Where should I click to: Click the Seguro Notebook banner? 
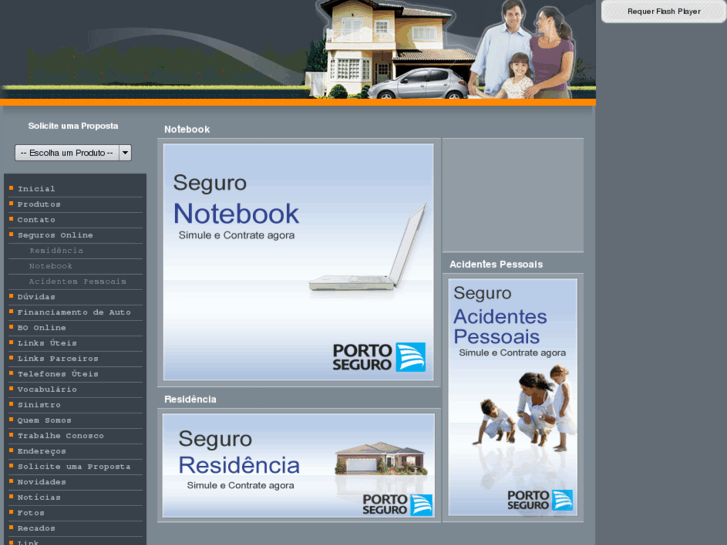point(298,262)
